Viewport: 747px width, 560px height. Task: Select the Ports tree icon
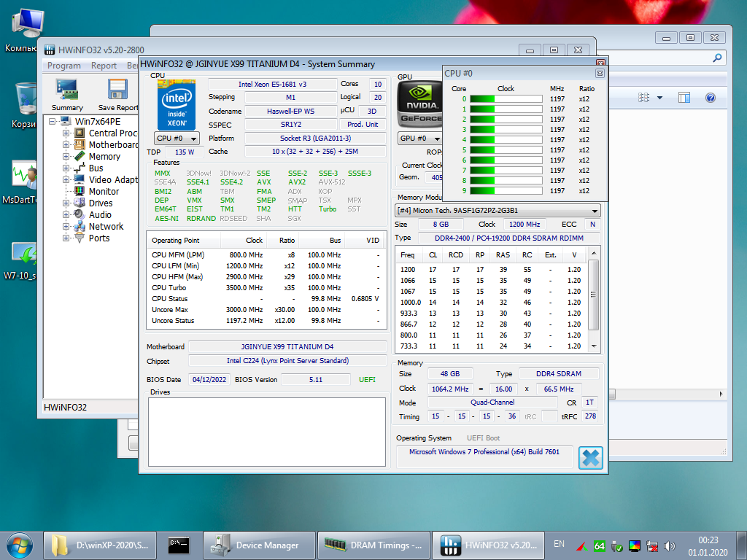(x=80, y=238)
